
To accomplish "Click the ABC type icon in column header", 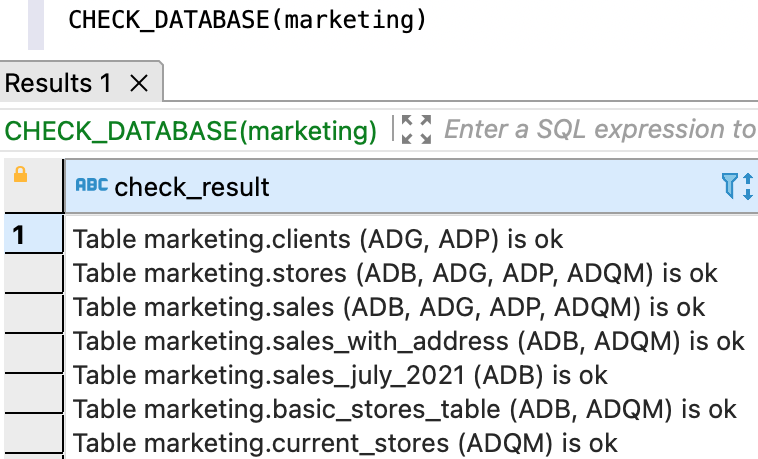I will click(x=92, y=186).
